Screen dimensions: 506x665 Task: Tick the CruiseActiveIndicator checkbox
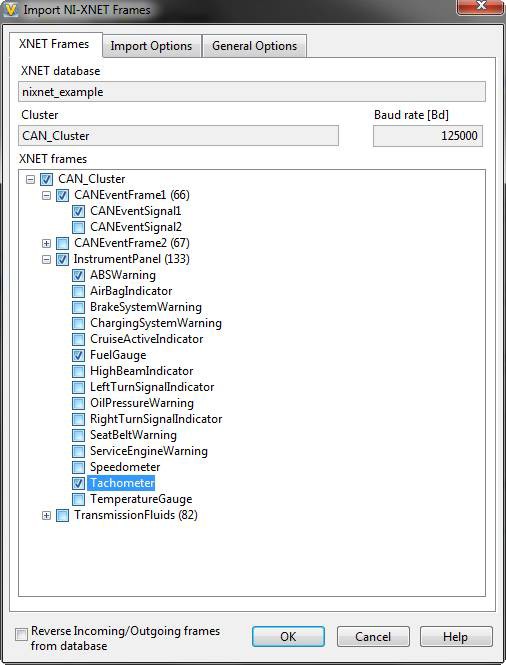pos(78,340)
